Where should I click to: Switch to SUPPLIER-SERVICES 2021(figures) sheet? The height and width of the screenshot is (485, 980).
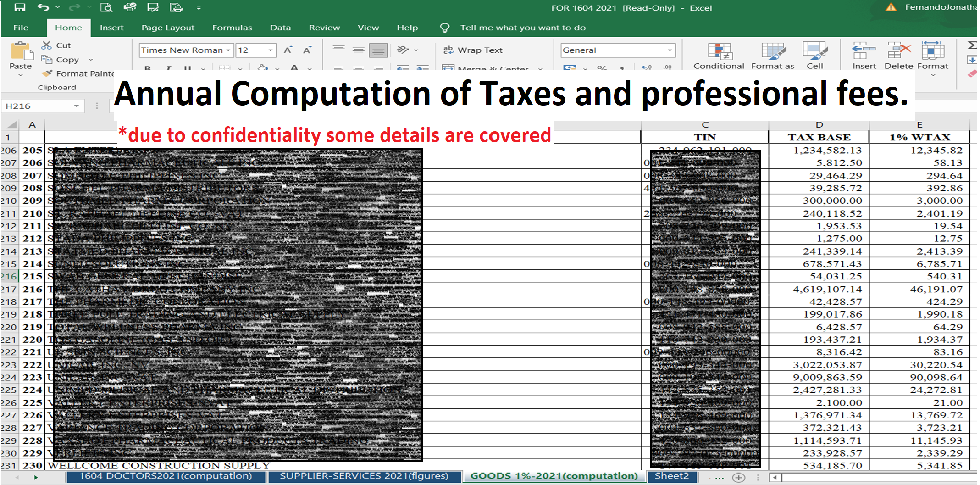(x=364, y=476)
